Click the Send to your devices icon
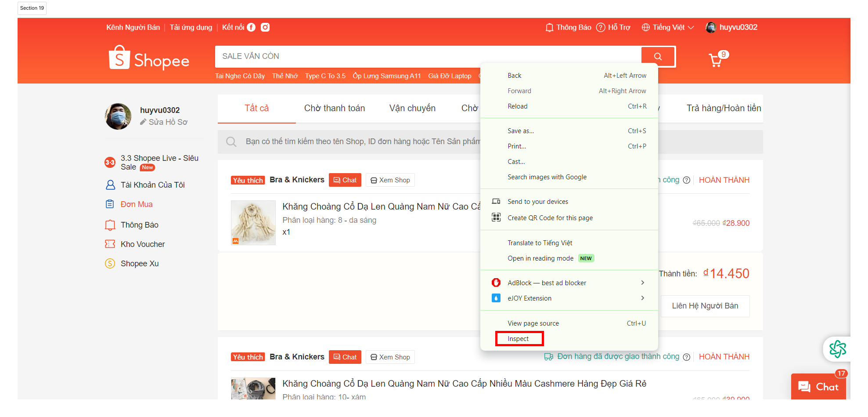The height and width of the screenshot is (417, 868). pos(496,201)
